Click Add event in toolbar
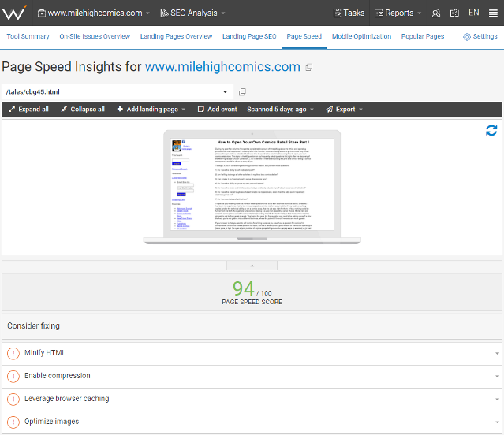Viewport: 504px width, 435px height. 217,110
